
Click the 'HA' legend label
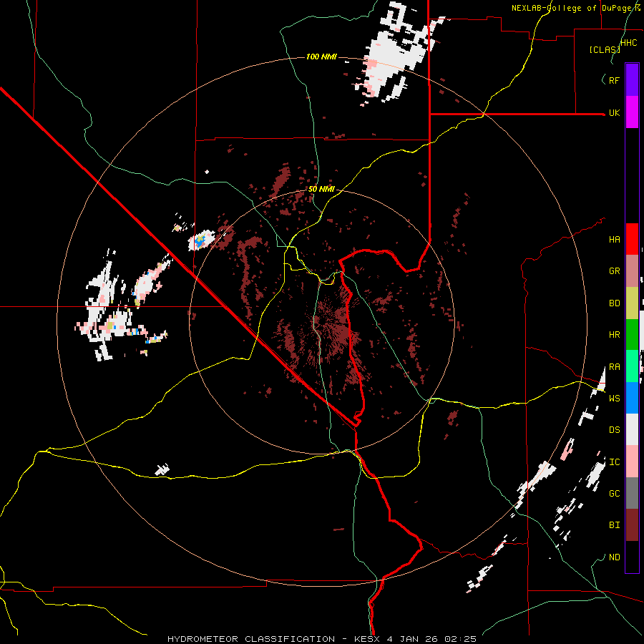click(614, 240)
